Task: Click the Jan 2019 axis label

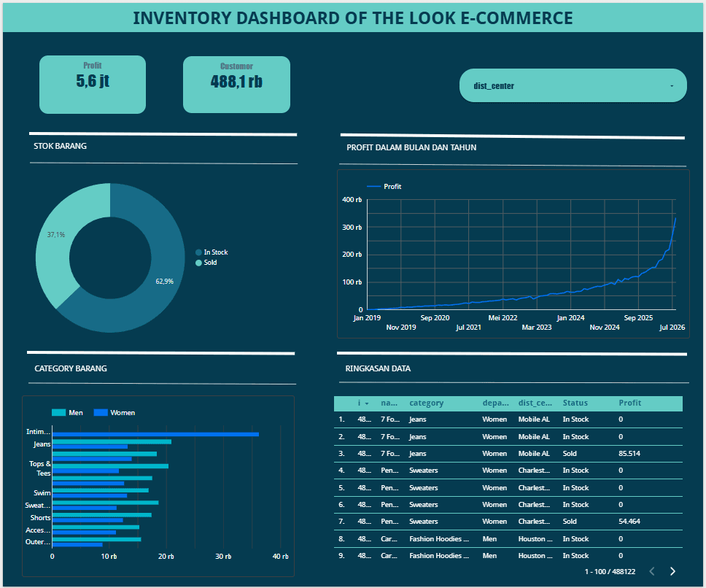Action: [x=367, y=318]
